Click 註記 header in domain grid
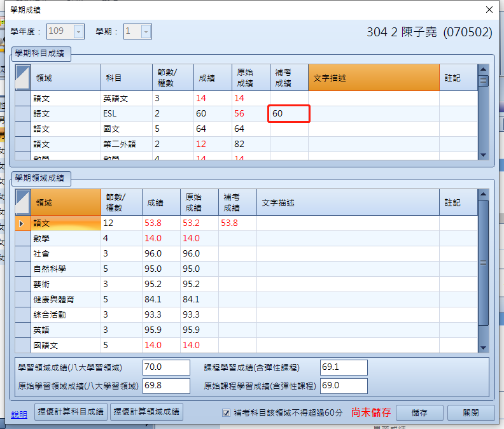The height and width of the screenshot is (429, 504). (458, 202)
